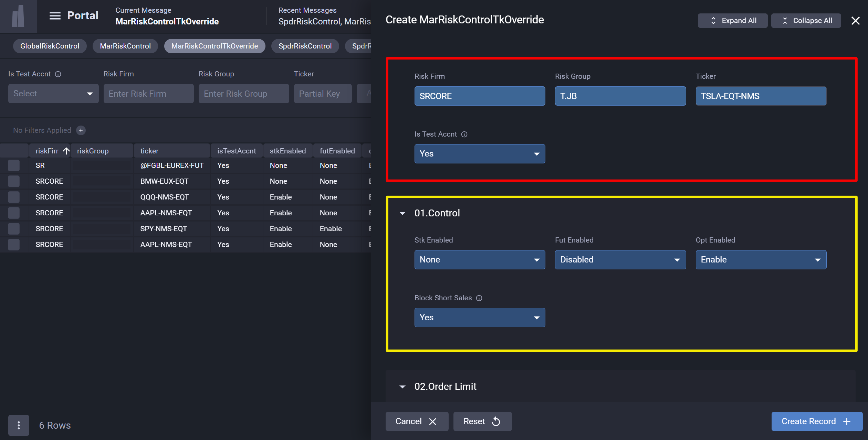Click the Reset refresh icon
This screenshot has height=440, width=868.
pos(496,421)
